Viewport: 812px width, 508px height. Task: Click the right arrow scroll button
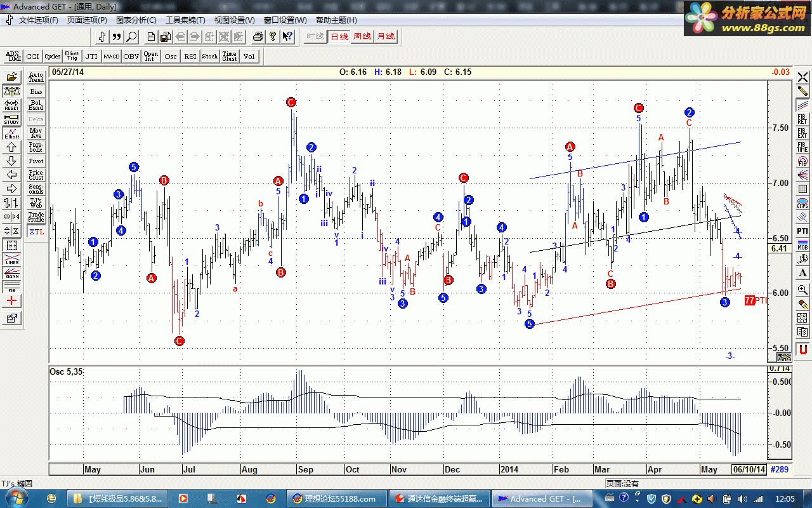pyautogui.click(x=11, y=189)
